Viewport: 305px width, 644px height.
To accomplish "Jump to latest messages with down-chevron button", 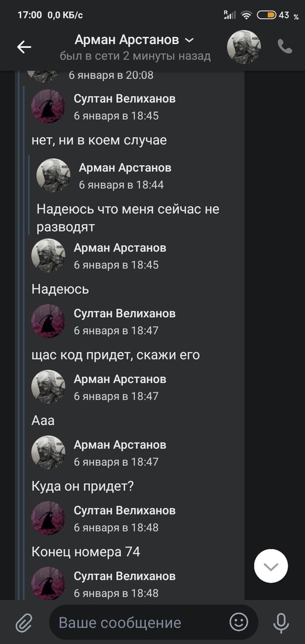I will coord(271,566).
